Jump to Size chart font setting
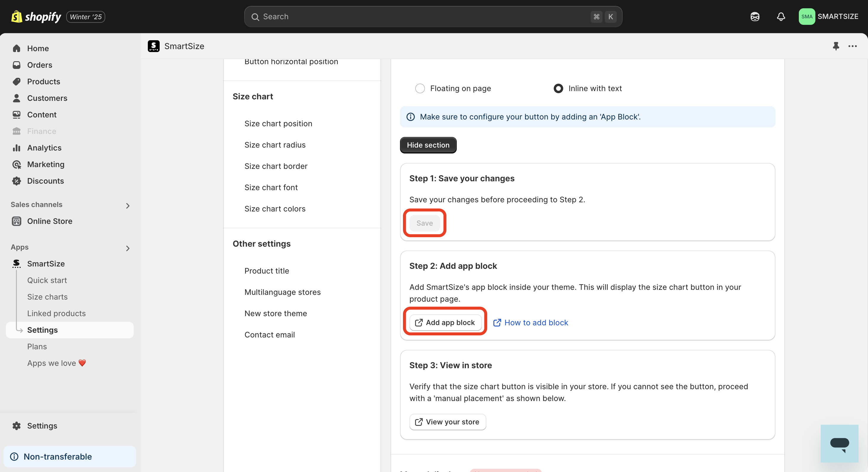The height and width of the screenshot is (472, 868). tap(271, 187)
